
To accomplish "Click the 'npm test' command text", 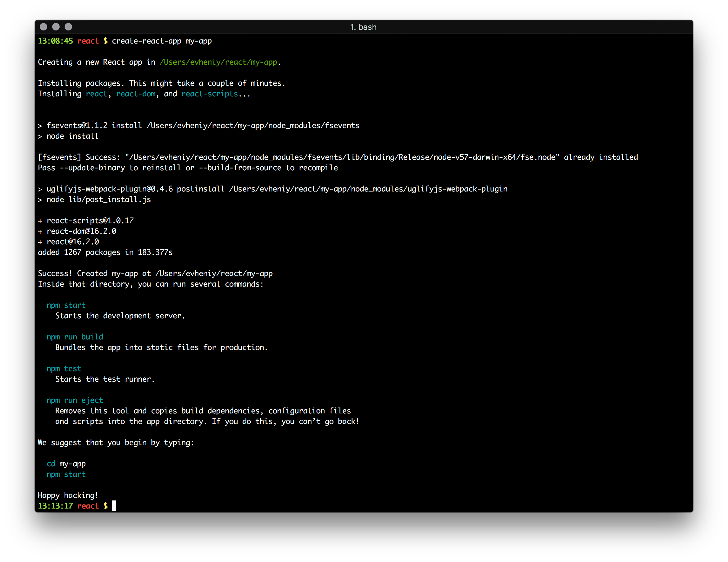I will click(x=64, y=369).
